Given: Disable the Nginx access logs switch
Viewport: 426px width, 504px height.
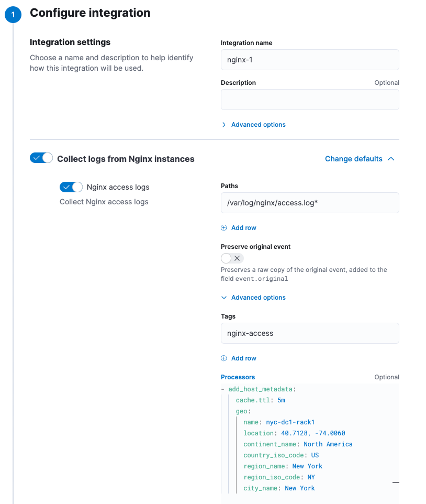Looking at the screenshot, I should click(71, 187).
